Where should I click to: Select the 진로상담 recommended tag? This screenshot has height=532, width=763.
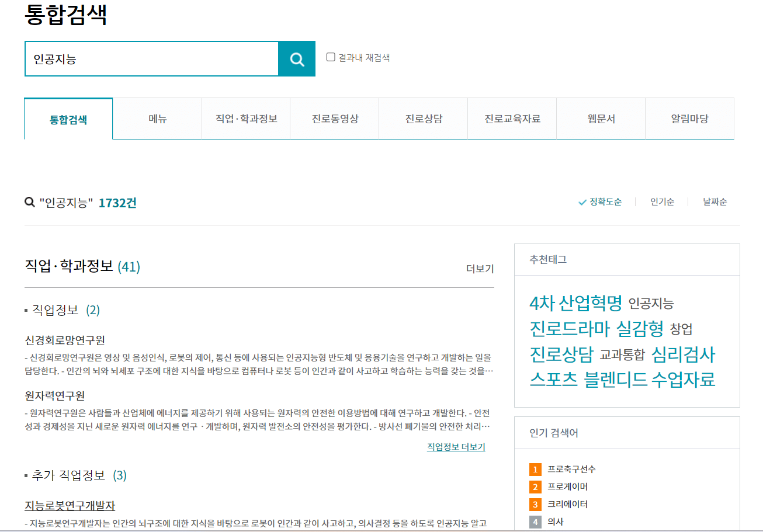pos(561,354)
